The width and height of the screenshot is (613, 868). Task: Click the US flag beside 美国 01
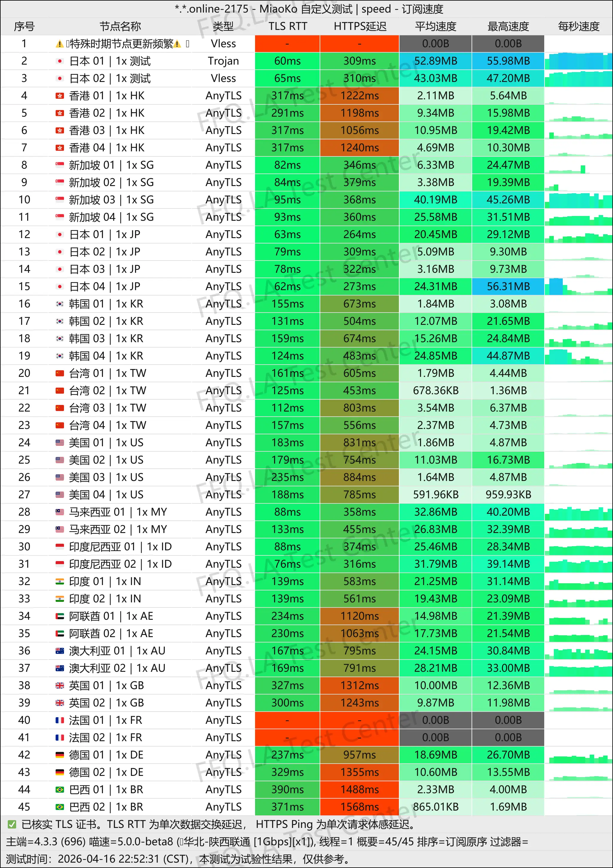click(x=59, y=443)
